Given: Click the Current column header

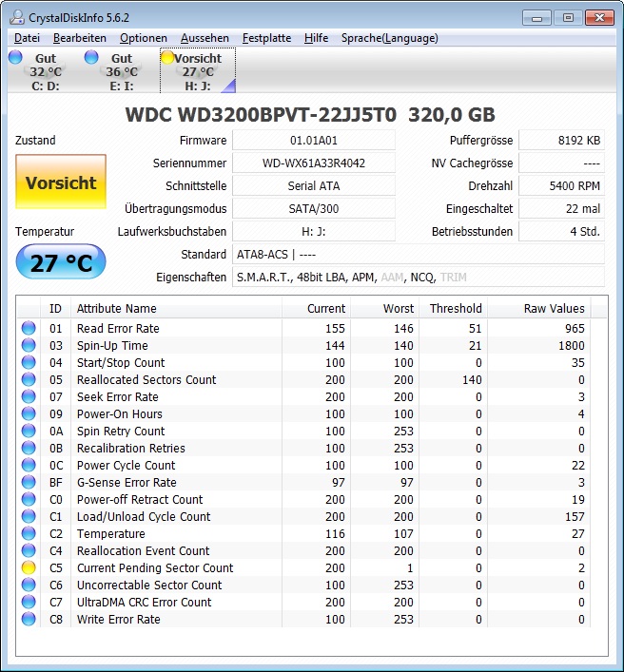Looking at the screenshot, I should tap(316, 308).
